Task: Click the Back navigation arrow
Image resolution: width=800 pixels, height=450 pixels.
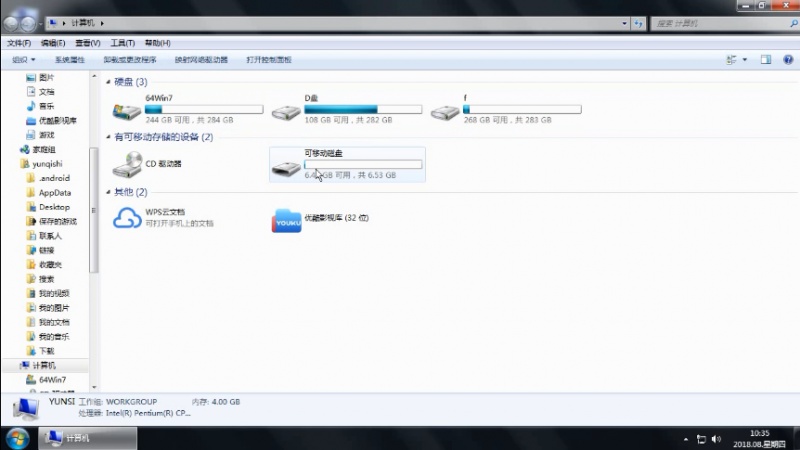Action: 11,23
